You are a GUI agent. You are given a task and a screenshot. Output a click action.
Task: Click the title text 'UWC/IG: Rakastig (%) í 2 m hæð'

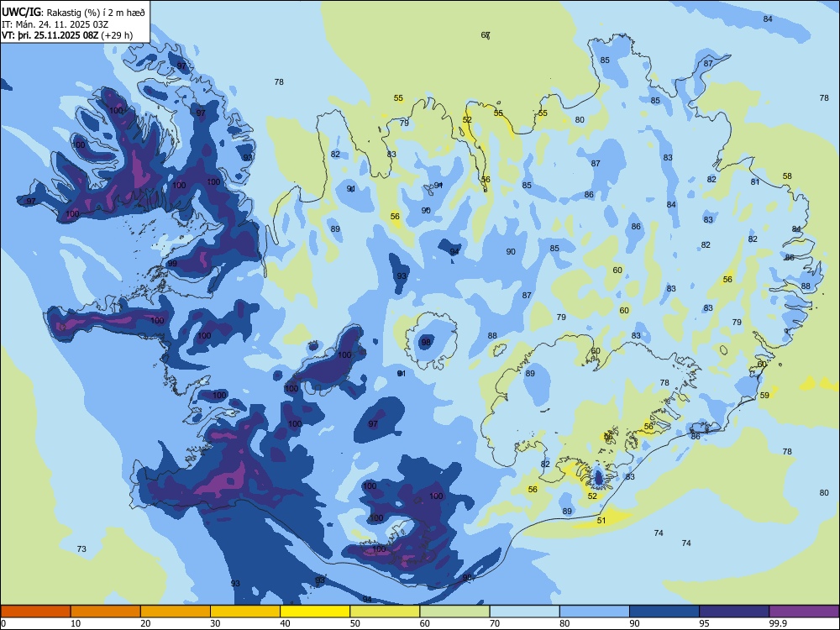pos(73,13)
